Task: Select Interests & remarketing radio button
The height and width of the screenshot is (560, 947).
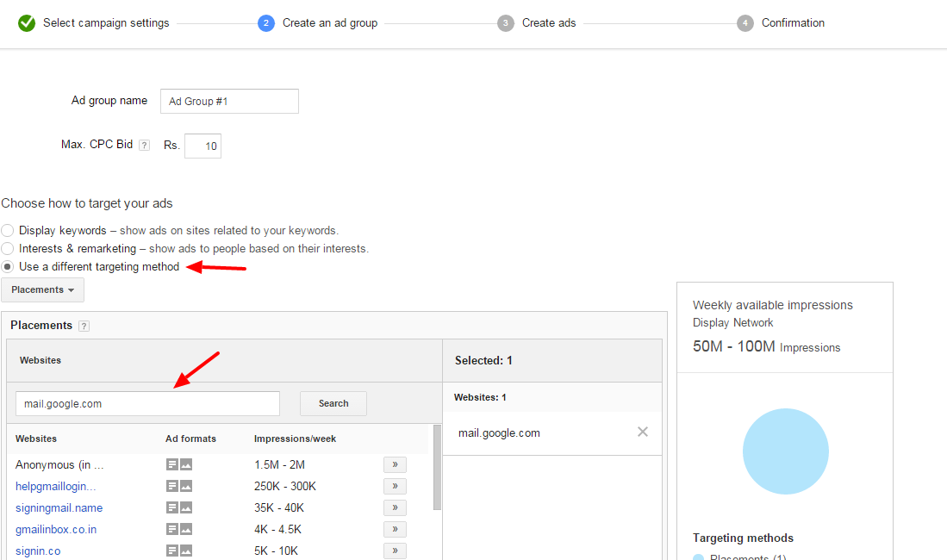Action: click(x=7, y=249)
